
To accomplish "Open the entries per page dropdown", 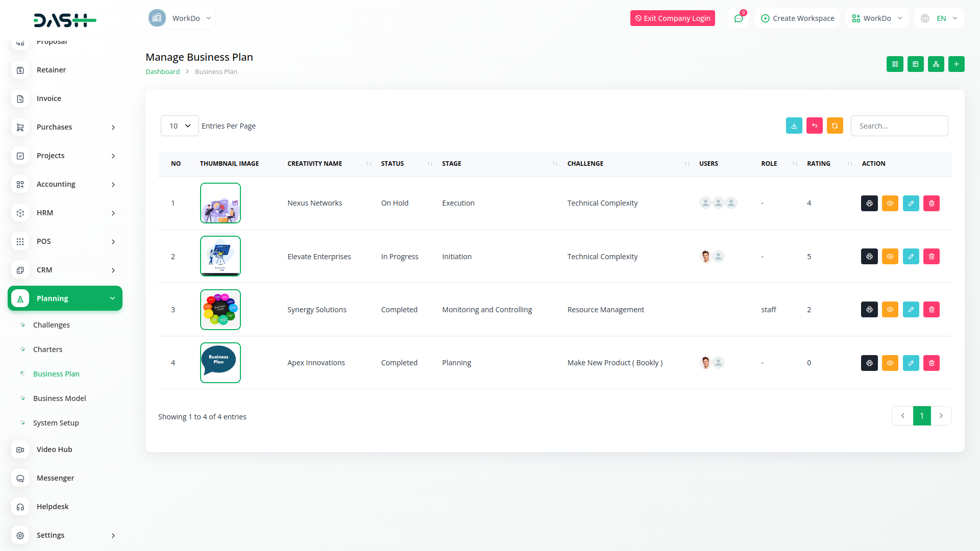I will coord(180,126).
